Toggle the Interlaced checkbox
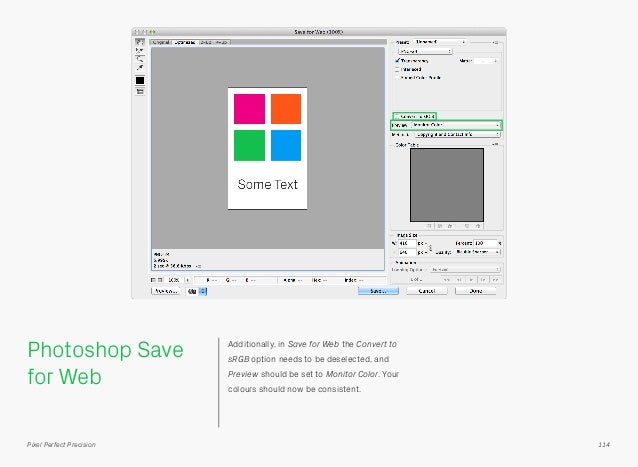638x467 pixels. 398,69
